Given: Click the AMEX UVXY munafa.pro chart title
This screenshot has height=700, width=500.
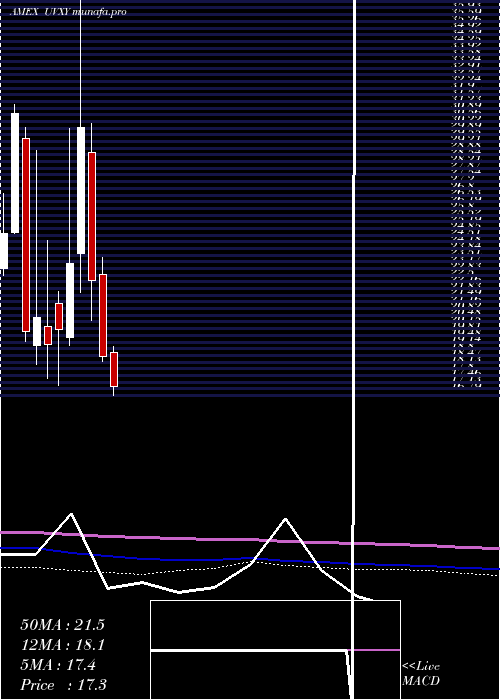Looking at the screenshot, I should tap(68, 12).
